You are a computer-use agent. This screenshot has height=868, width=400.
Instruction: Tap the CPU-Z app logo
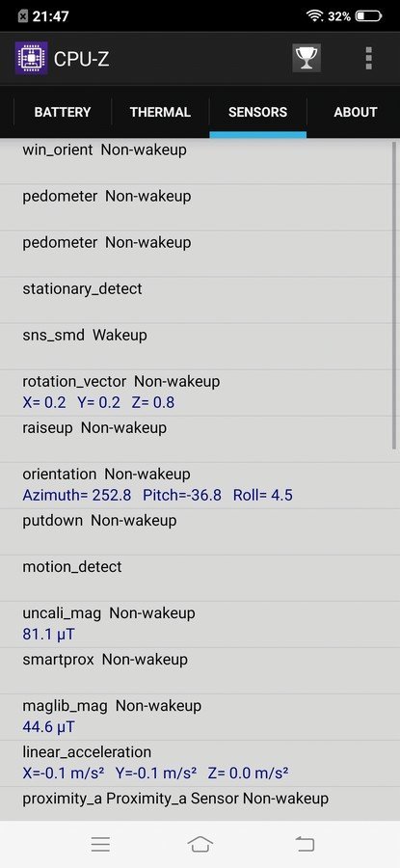coord(31,58)
